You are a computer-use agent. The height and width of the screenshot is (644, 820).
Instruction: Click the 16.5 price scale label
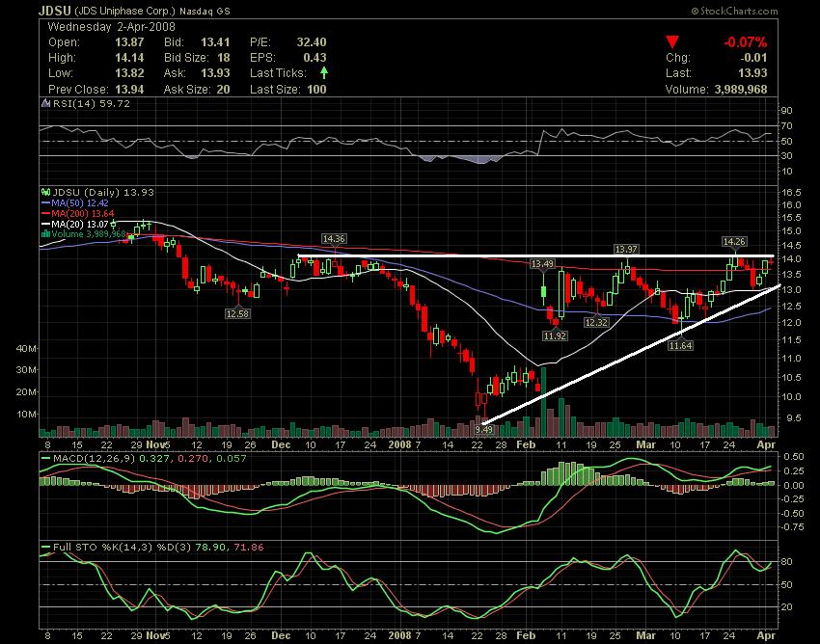pos(791,193)
